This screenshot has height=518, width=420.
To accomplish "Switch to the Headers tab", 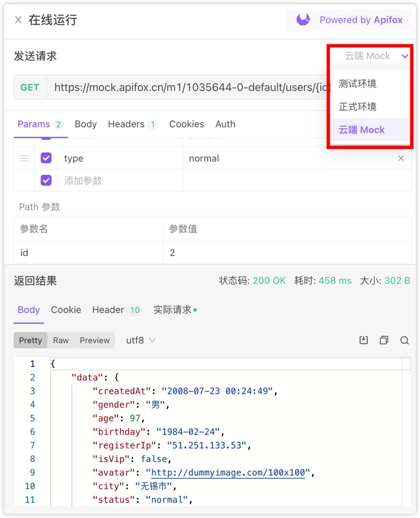I will pyautogui.click(x=126, y=124).
